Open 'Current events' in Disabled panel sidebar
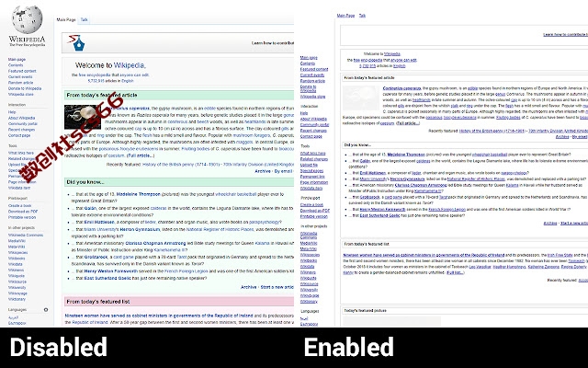Viewport: 588px width, 368px height. click(x=20, y=76)
